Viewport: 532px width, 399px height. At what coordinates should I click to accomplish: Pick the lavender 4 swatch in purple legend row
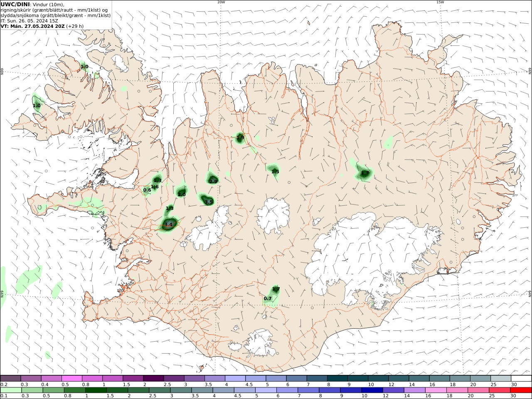coord(235,378)
